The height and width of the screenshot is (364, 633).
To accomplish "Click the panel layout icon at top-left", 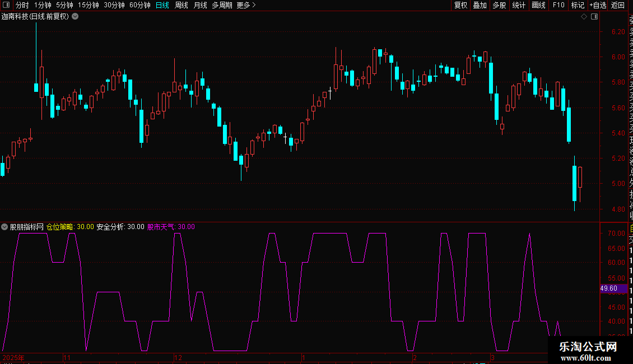I will pyautogui.click(x=6, y=5).
